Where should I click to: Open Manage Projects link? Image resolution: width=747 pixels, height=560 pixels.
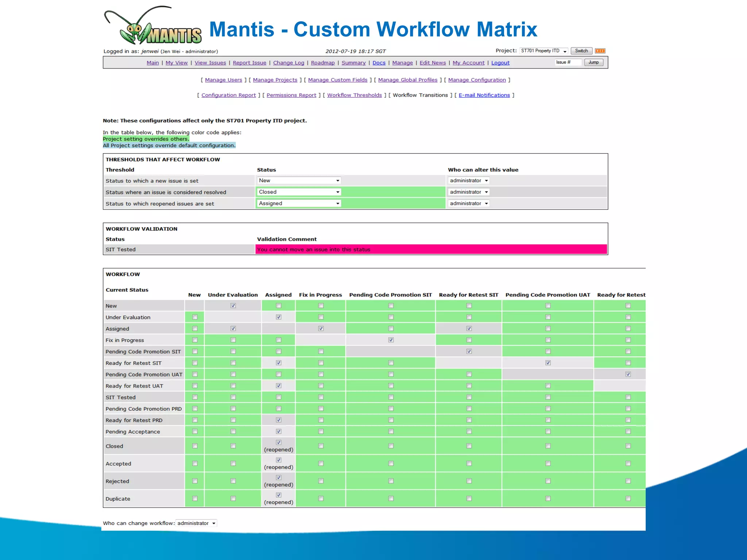click(x=275, y=80)
